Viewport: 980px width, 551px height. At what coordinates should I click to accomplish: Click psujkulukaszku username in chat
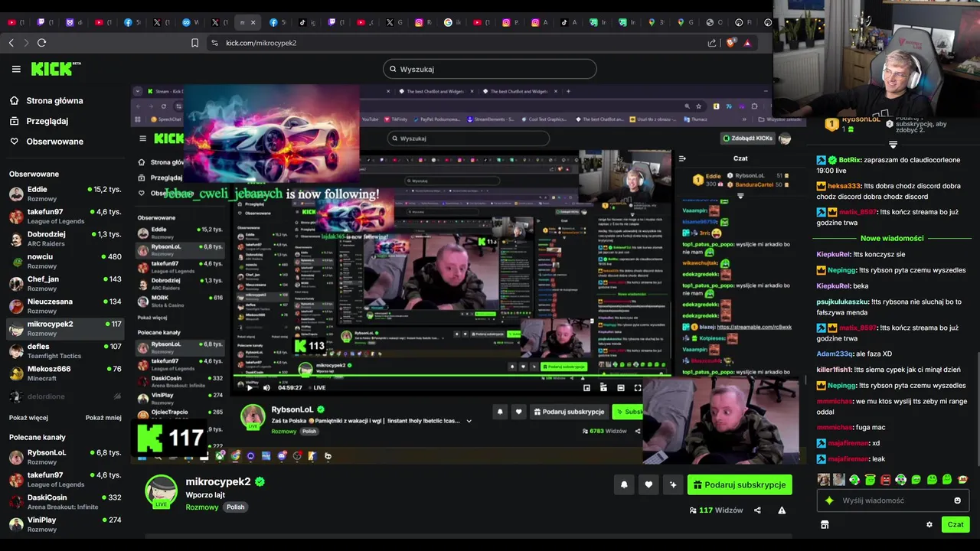point(842,302)
